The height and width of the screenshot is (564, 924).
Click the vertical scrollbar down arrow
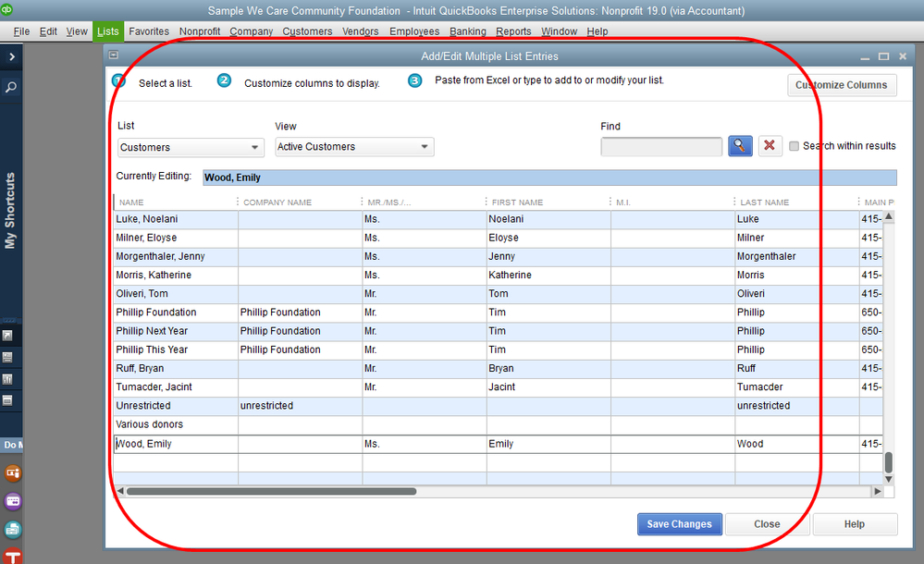tap(889, 479)
